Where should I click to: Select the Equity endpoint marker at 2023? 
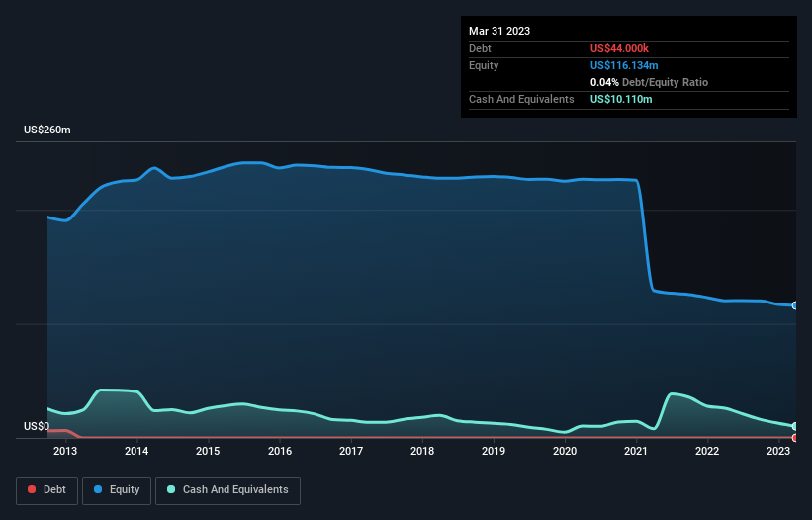click(795, 305)
